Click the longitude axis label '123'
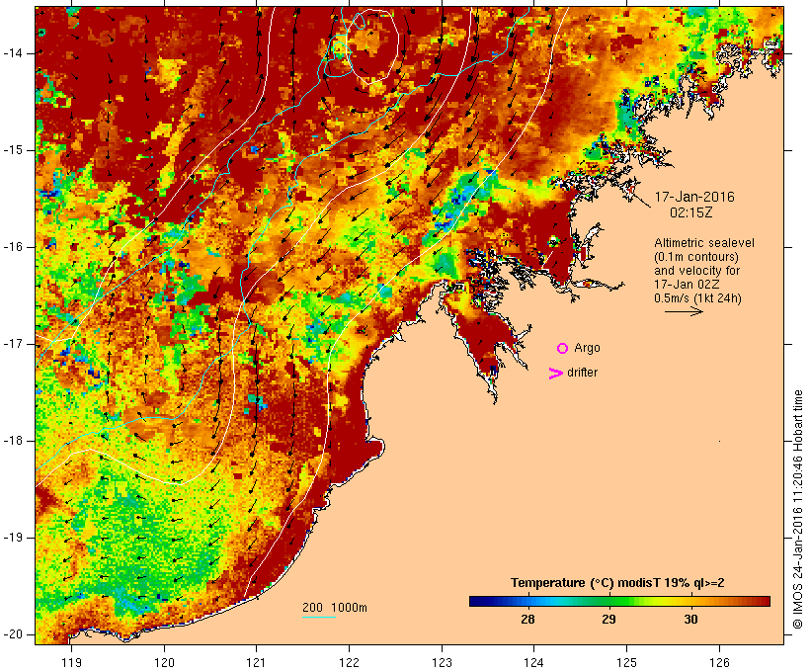This screenshot has height=672, width=810. 442,662
